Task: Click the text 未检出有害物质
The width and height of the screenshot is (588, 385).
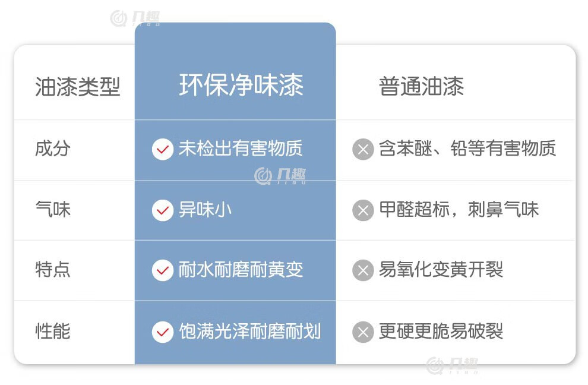Action: click(241, 148)
